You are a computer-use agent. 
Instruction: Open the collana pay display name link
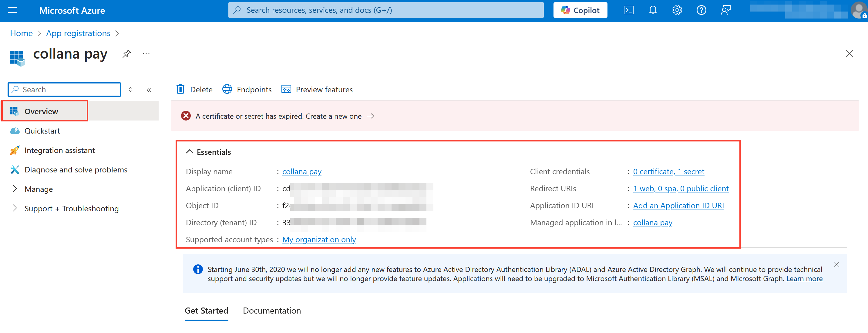301,172
